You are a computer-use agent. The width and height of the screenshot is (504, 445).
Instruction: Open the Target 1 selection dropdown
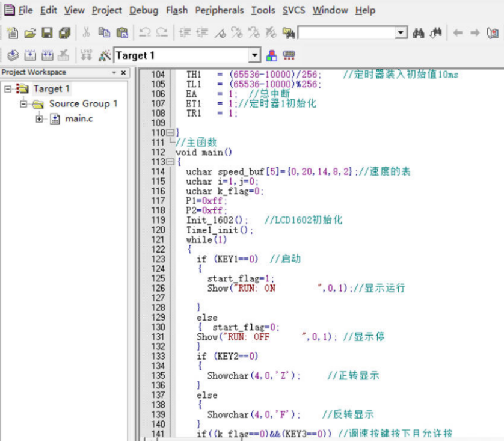254,55
